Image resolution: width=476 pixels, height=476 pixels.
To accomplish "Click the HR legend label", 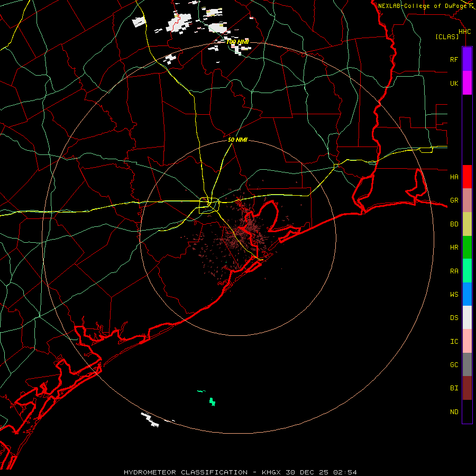I will [454, 248].
